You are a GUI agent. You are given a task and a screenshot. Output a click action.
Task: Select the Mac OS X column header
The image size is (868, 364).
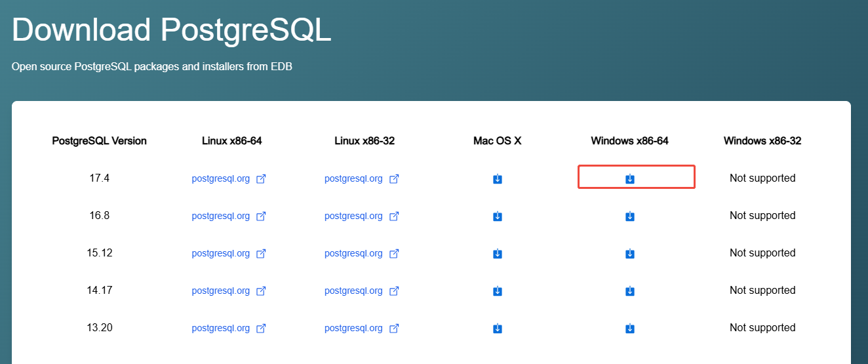pos(497,141)
